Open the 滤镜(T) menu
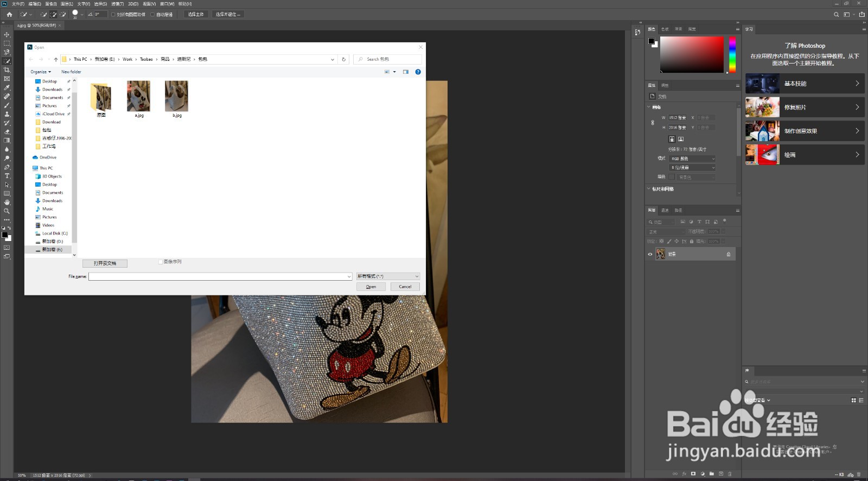This screenshot has width=868, height=481. [x=117, y=4]
